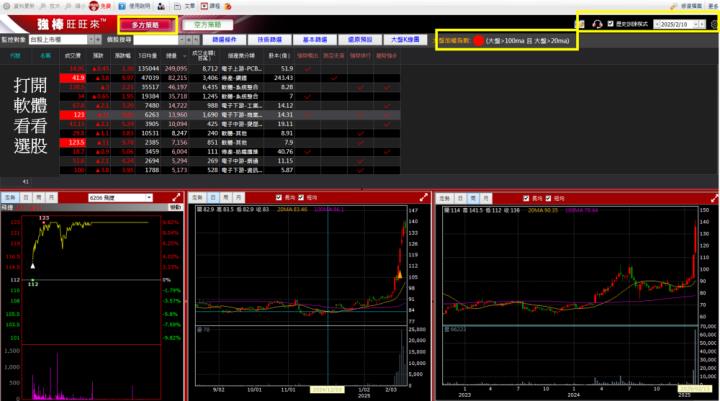The image size is (720, 401).
Task: Click the red 盤況 indicator light
Action: [x=477, y=42]
